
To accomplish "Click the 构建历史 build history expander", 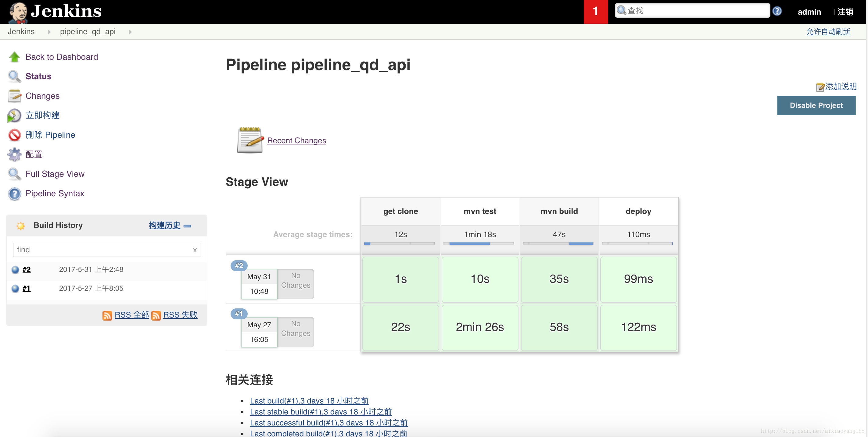I will (189, 226).
